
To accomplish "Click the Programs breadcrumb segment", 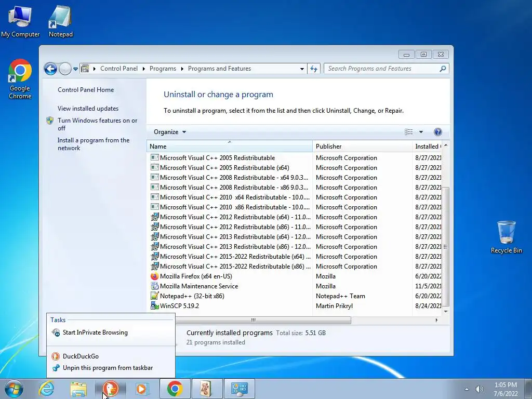I will (163, 69).
